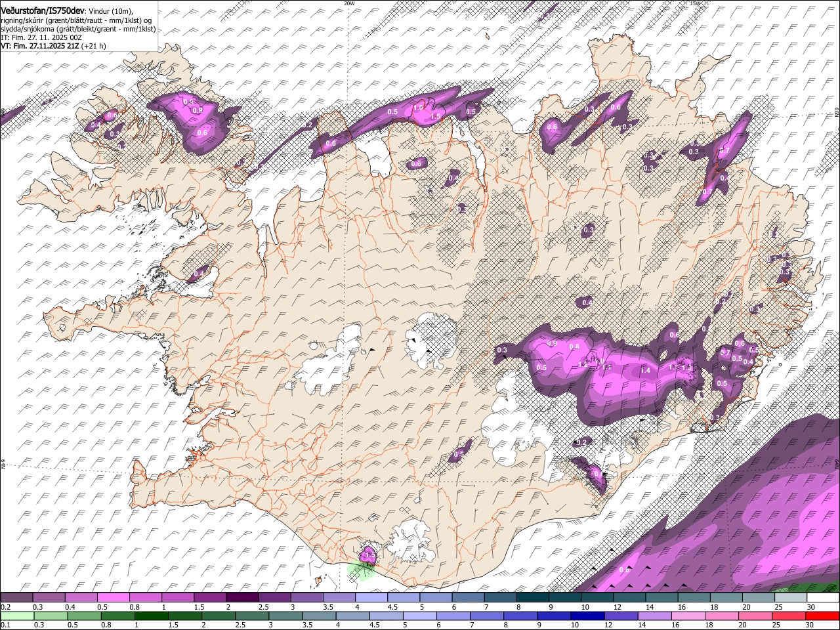Select the lower legend swatch starting at 4.5

pos(386,616)
